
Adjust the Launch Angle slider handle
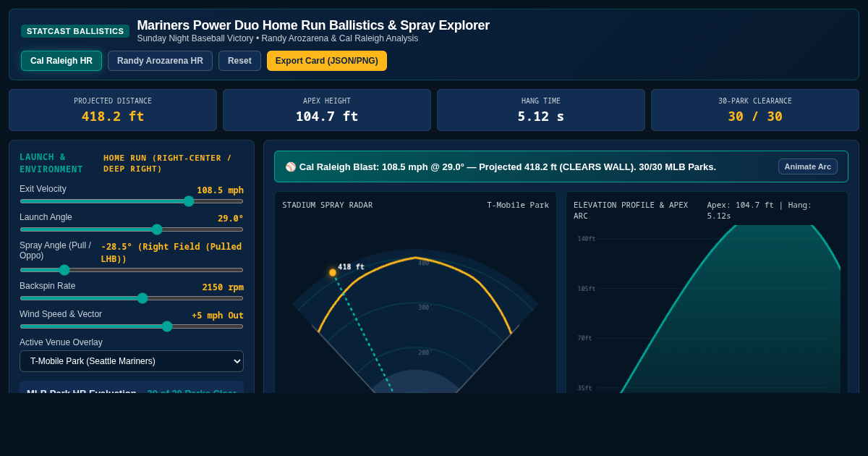click(157, 229)
